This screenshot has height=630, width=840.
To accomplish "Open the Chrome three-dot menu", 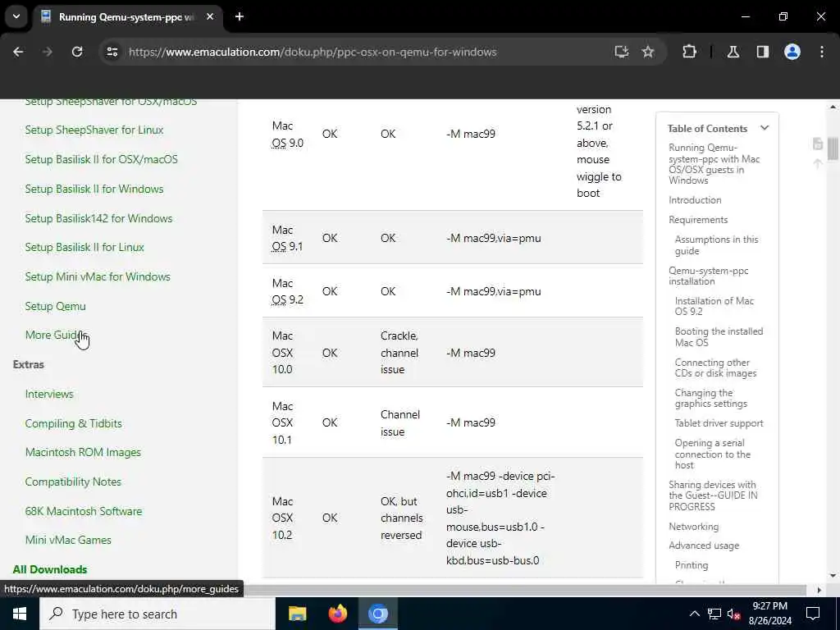I will (x=822, y=52).
